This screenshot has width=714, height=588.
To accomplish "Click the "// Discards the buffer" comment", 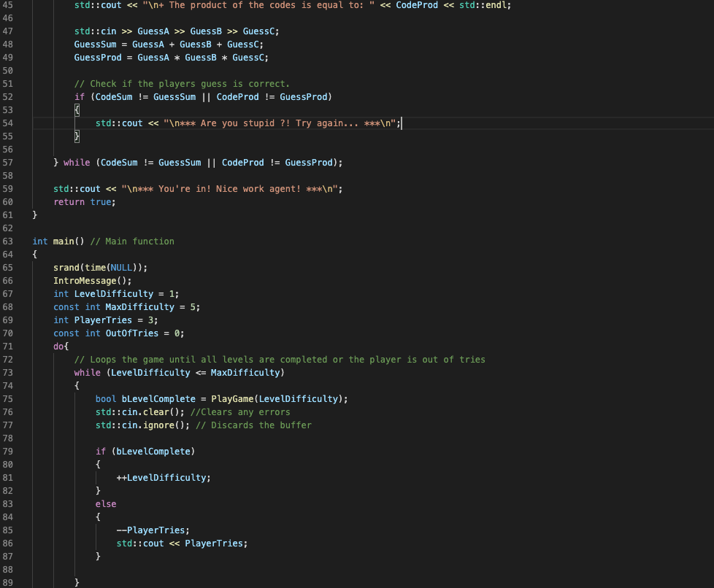I will coord(253,426).
